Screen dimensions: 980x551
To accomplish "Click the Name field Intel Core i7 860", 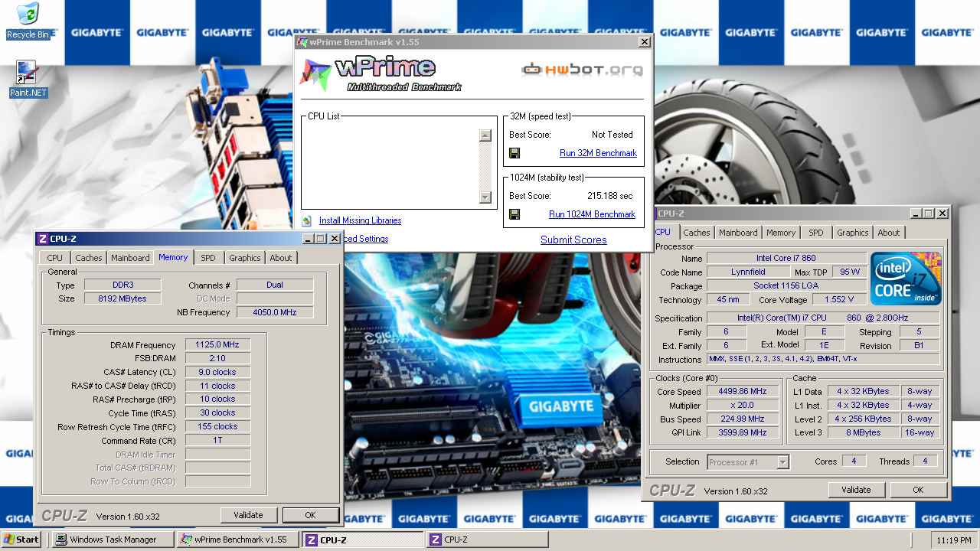I will coord(786,258).
